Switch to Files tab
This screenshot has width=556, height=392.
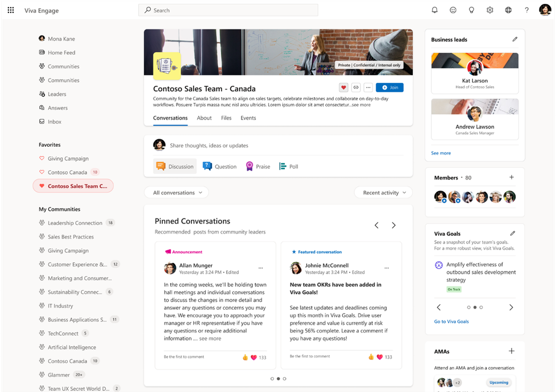click(x=226, y=118)
